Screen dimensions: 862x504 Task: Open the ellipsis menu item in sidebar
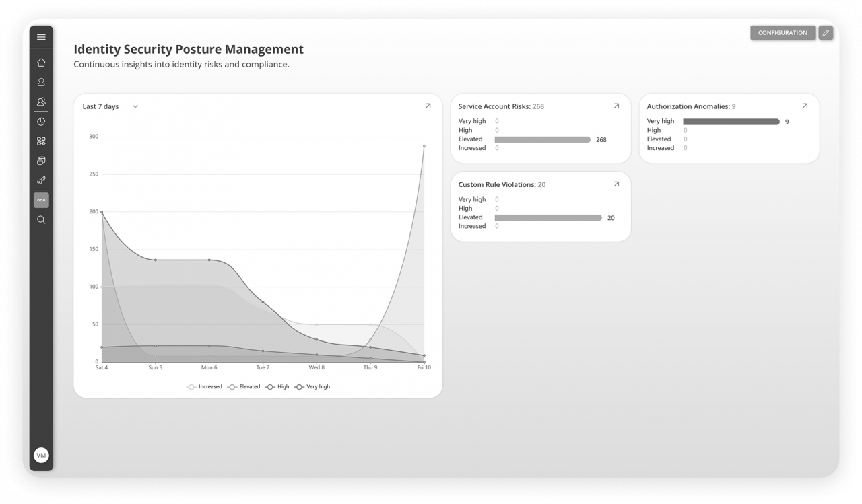[x=41, y=199]
